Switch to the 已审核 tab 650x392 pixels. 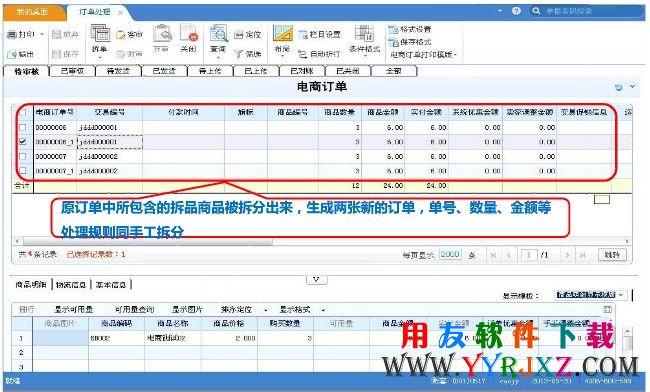(x=72, y=71)
